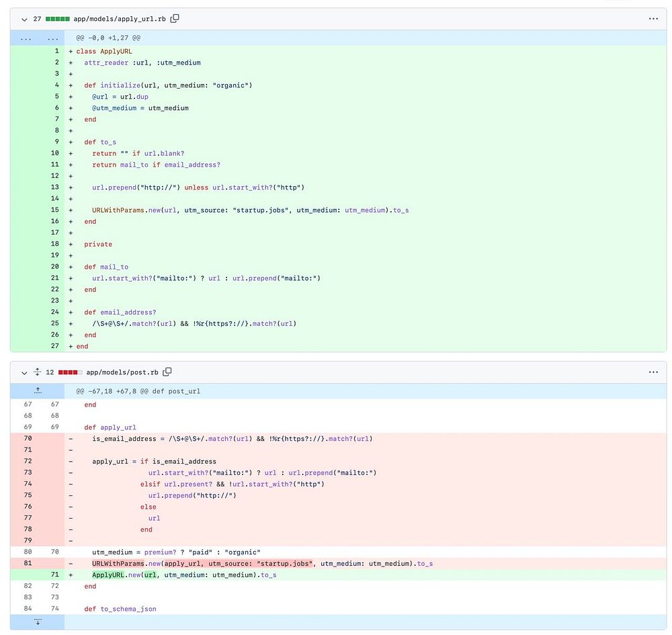Click removed line 75 url.prepend("http://")
This screenshot has height=635, width=672.
point(192,496)
